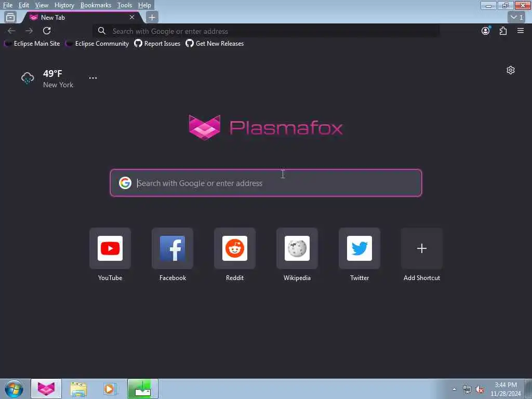Click the green download app taskbar icon

click(x=143, y=389)
